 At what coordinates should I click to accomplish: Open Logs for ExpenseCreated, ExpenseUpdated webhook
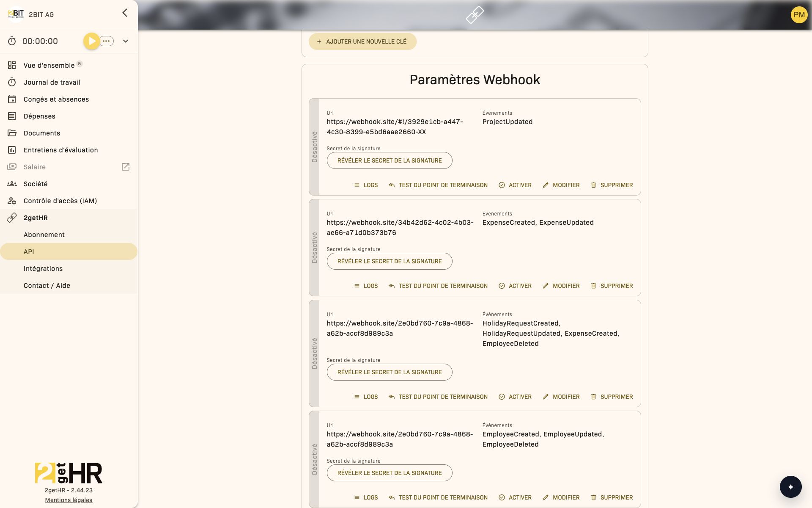(x=366, y=286)
